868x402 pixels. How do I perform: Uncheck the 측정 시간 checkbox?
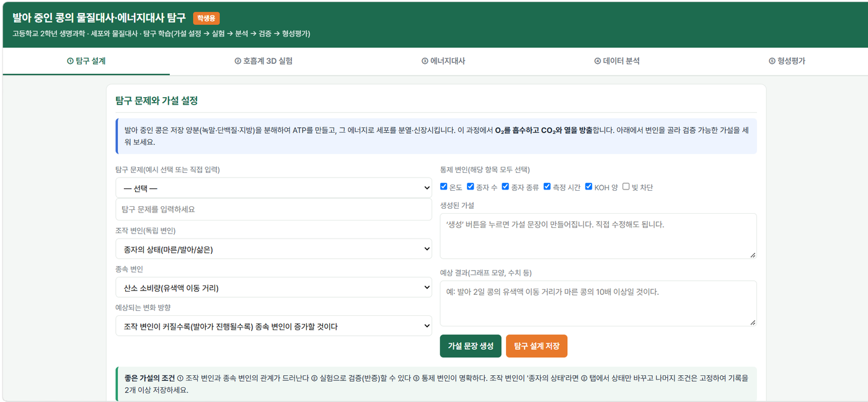coord(547,186)
